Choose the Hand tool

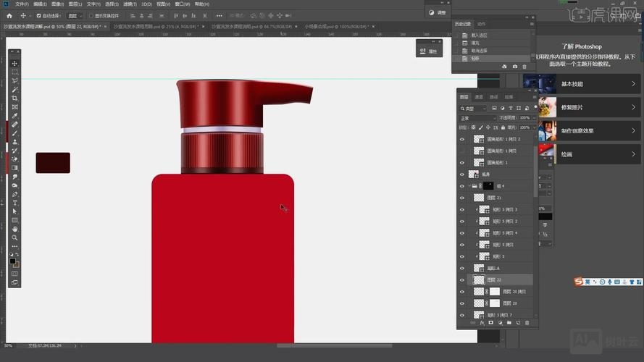[x=14, y=229]
